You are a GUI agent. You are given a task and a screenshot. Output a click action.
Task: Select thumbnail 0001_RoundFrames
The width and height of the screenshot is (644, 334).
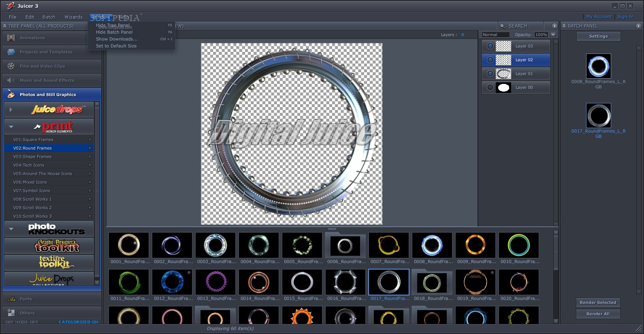129,245
